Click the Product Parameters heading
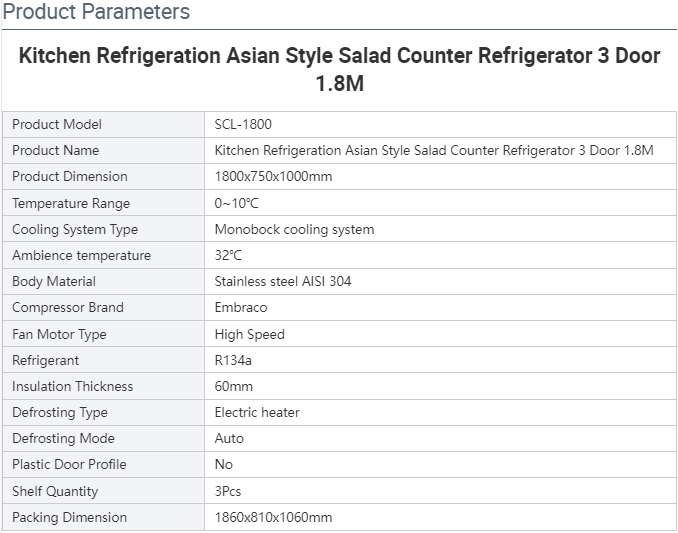 [x=96, y=12]
